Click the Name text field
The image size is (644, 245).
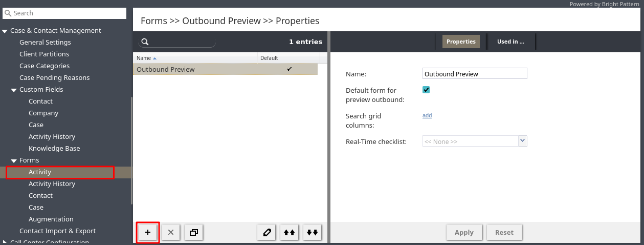[474, 74]
